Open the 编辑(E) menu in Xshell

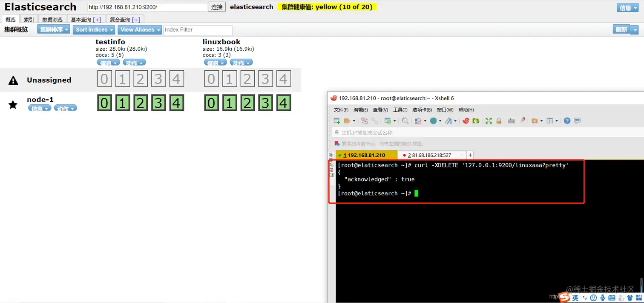360,110
